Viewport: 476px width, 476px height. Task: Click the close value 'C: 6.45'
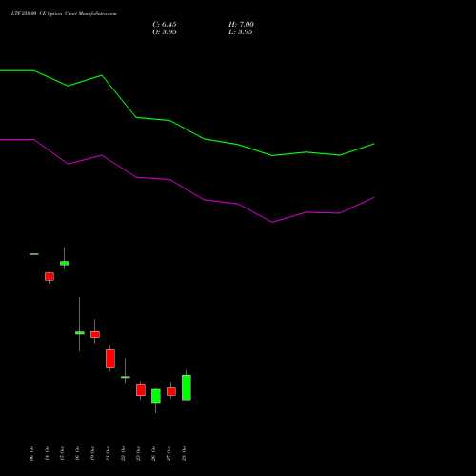point(165,25)
